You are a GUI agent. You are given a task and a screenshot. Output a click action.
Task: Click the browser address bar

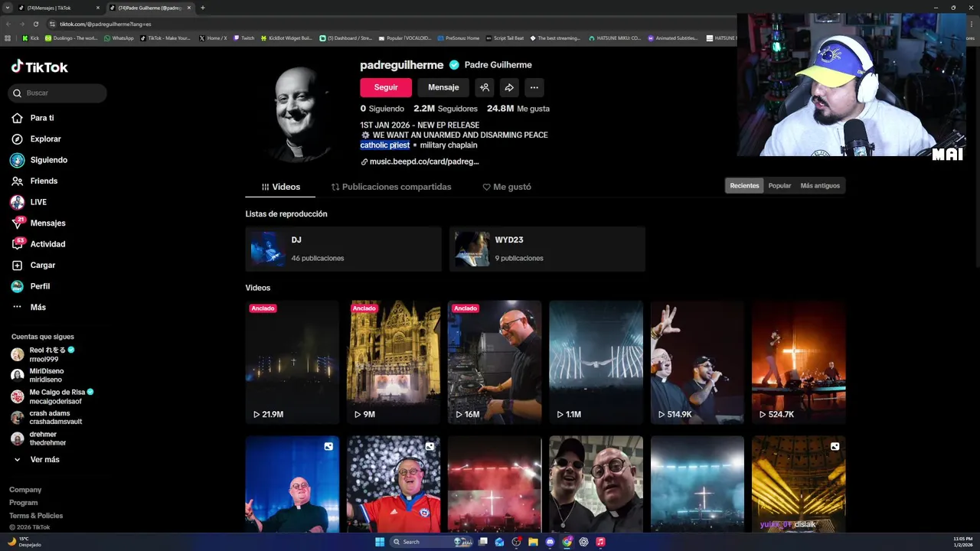(383, 24)
